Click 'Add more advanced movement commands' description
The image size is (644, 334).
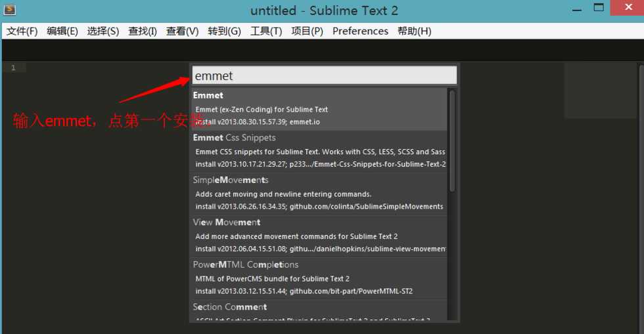point(296,236)
